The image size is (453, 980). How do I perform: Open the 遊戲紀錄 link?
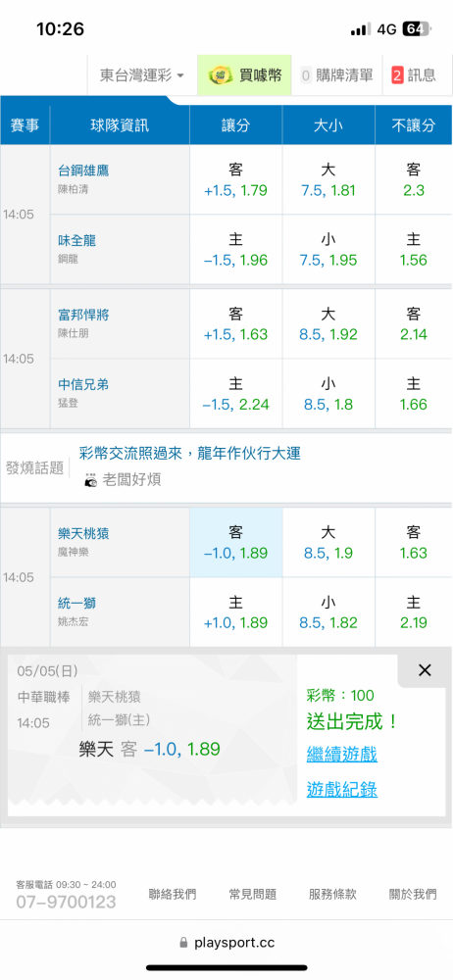(x=341, y=789)
